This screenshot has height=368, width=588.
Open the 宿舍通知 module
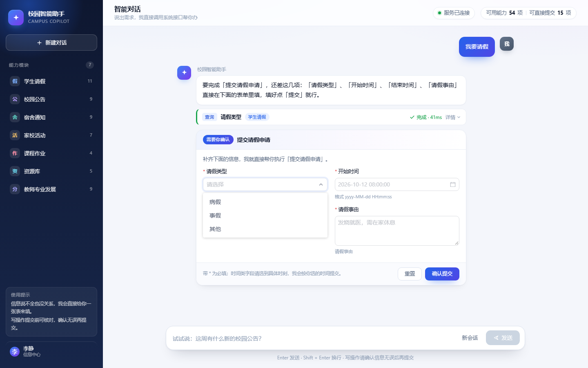click(x=51, y=117)
